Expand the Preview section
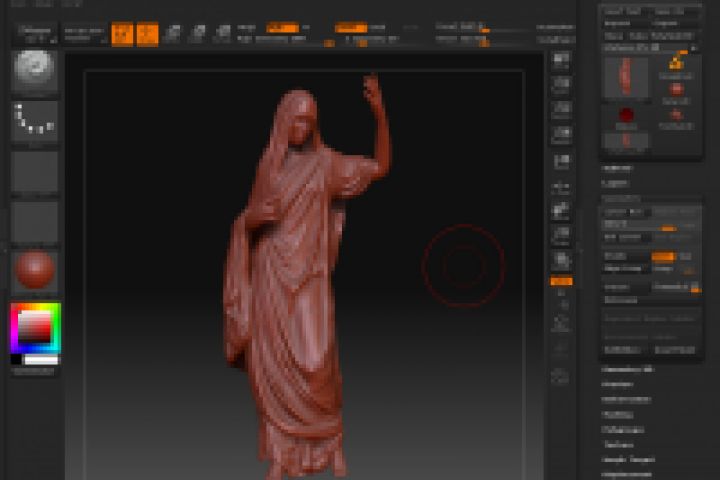 click(617, 384)
